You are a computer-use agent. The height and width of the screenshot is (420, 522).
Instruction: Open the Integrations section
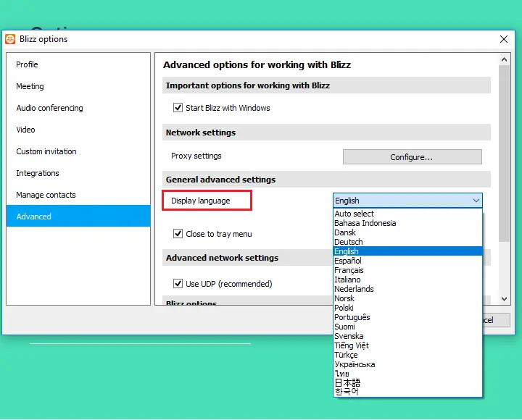[78, 173]
